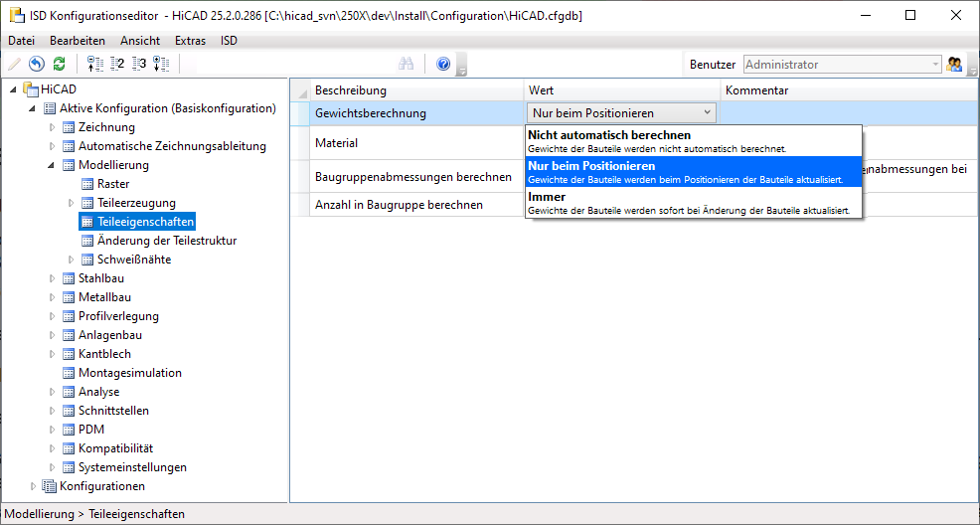The image size is (980, 525).
Task: Select the Material row
Action: (x=416, y=143)
